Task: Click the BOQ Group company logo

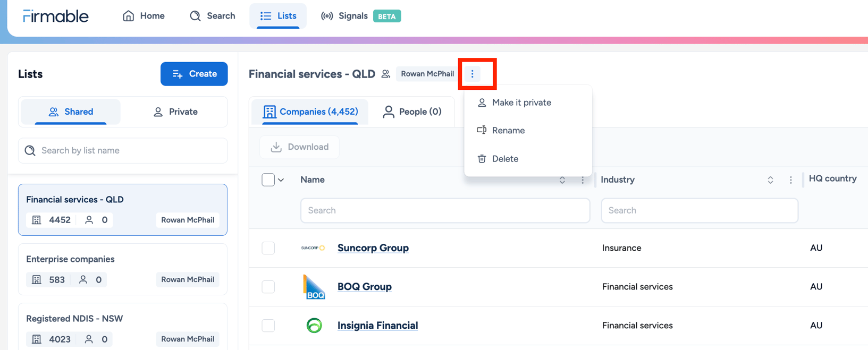Action: pyautogui.click(x=314, y=287)
